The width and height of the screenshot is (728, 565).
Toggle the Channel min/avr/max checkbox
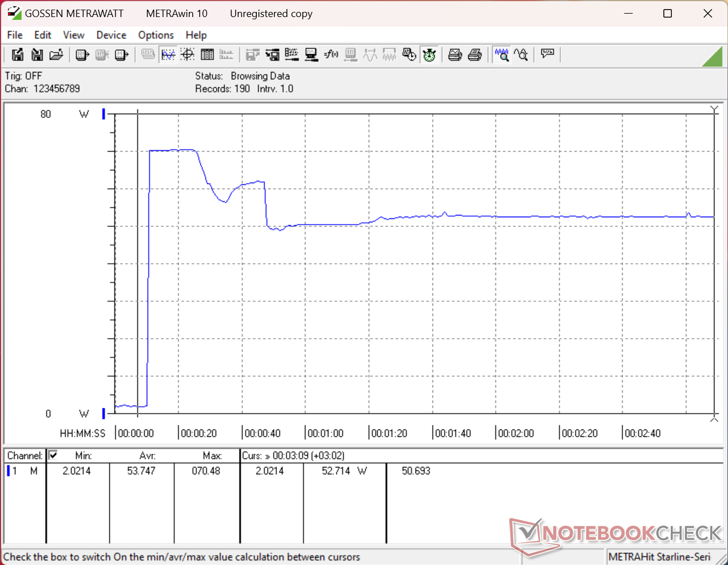tap(53, 455)
